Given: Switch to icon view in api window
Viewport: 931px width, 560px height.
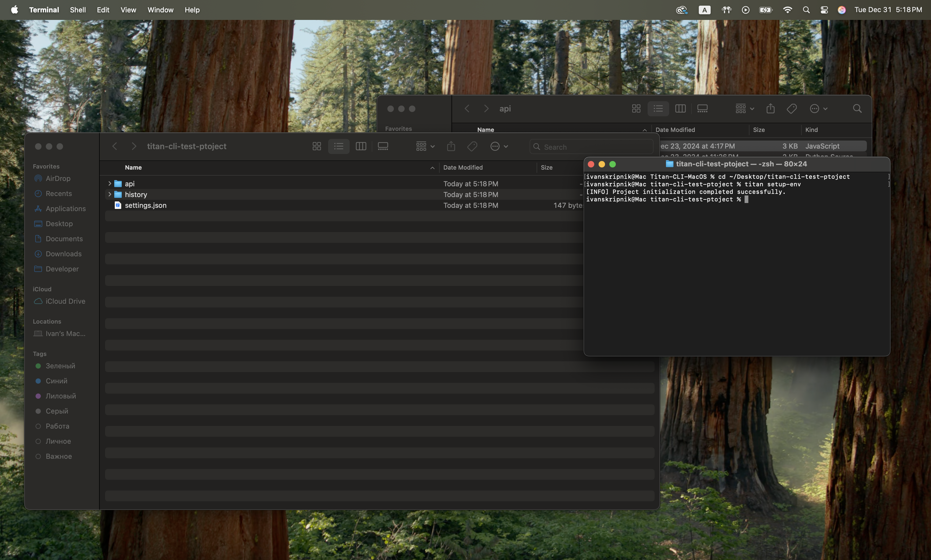Looking at the screenshot, I should point(636,109).
